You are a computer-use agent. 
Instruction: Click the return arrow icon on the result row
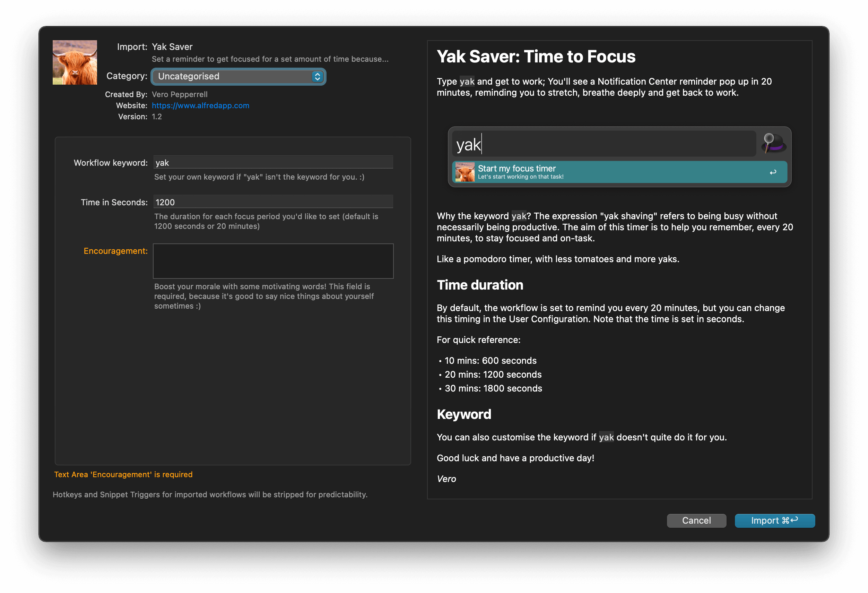pyautogui.click(x=773, y=172)
